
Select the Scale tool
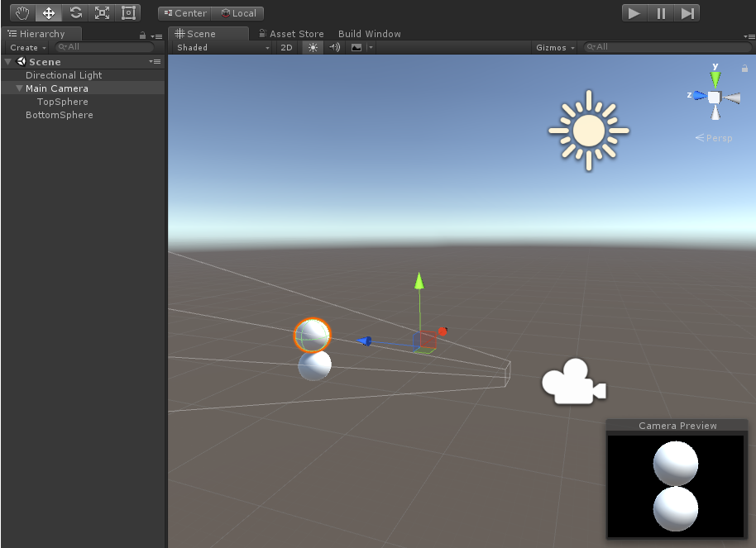[x=103, y=12]
